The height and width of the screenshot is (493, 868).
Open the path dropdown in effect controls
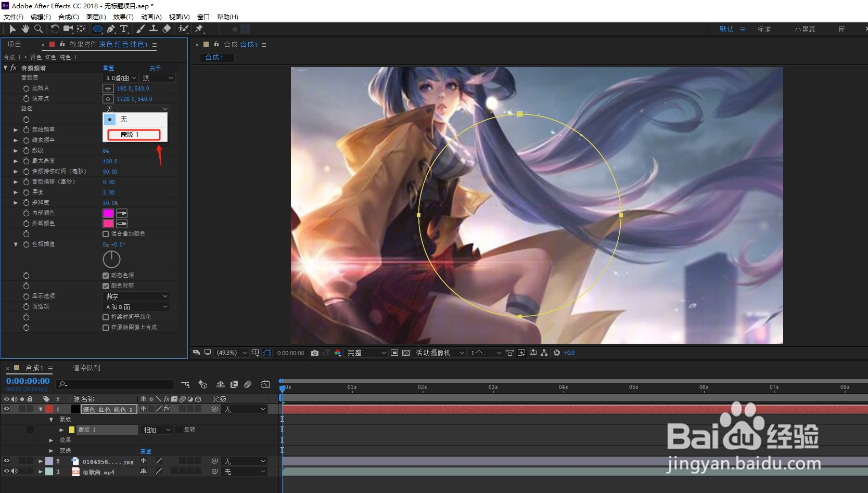136,109
